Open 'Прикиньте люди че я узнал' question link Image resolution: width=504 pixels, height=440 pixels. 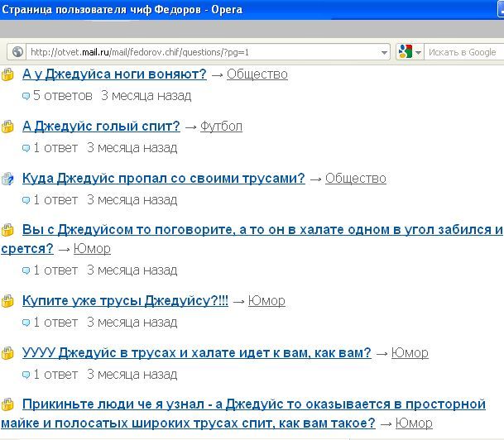click(253, 404)
